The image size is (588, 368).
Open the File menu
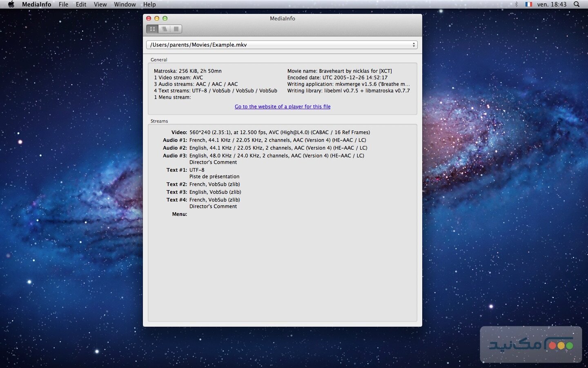(63, 4)
